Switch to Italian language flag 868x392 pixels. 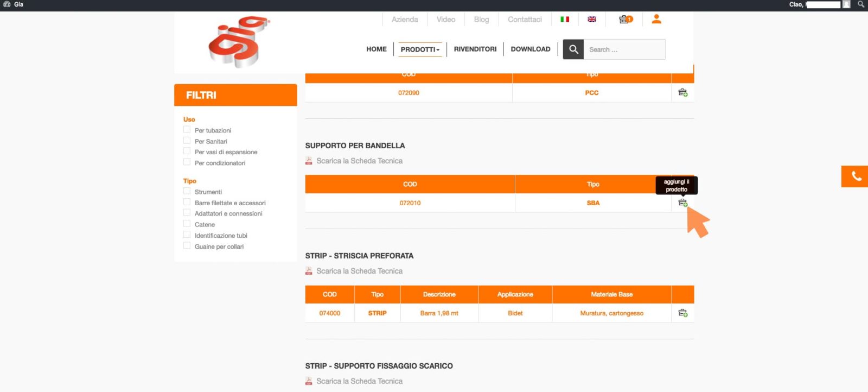coord(565,20)
